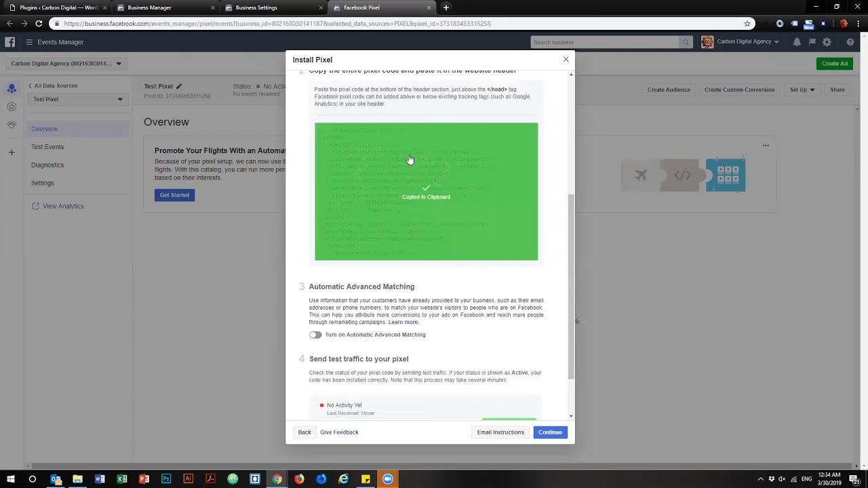Image resolution: width=868 pixels, height=488 pixels.
Task: Click the Create Audience button
Action: tap(669, 89)
